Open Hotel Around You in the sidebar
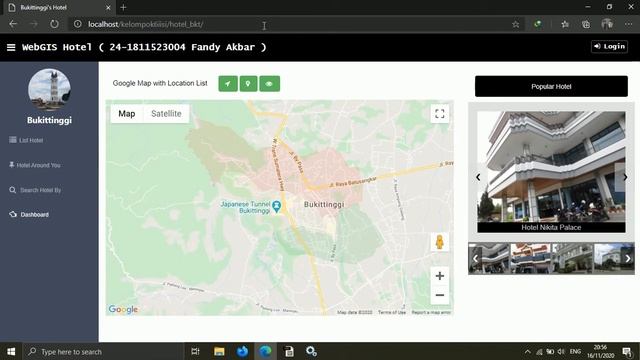This screenshot has width=640, height=360. (x=35, y=165)
